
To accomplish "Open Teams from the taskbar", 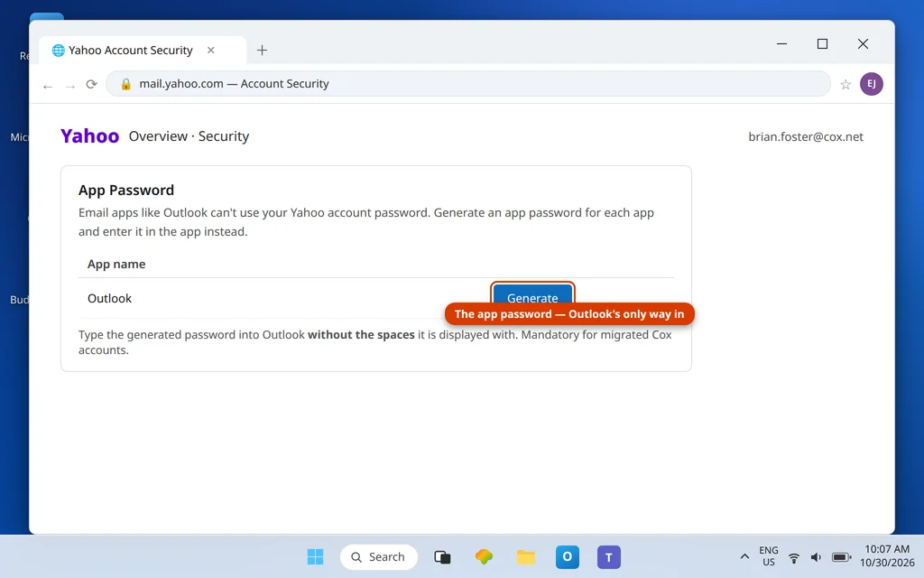I will [x=609, y=556].
